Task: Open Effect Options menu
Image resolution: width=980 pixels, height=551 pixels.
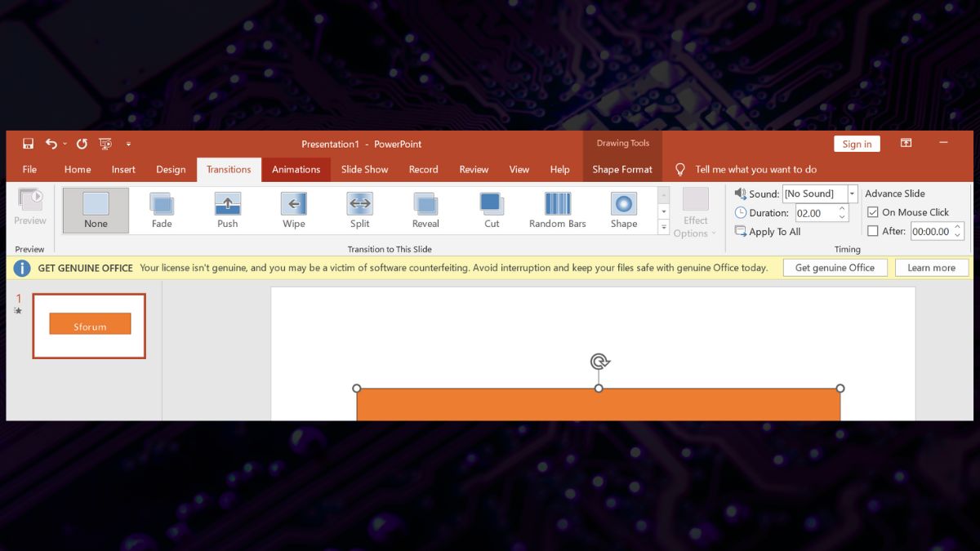Action: (696, 214)
